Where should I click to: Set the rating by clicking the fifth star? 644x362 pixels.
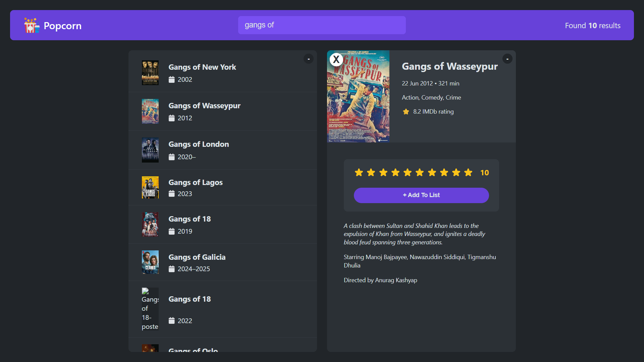click(x=408, y=172)
